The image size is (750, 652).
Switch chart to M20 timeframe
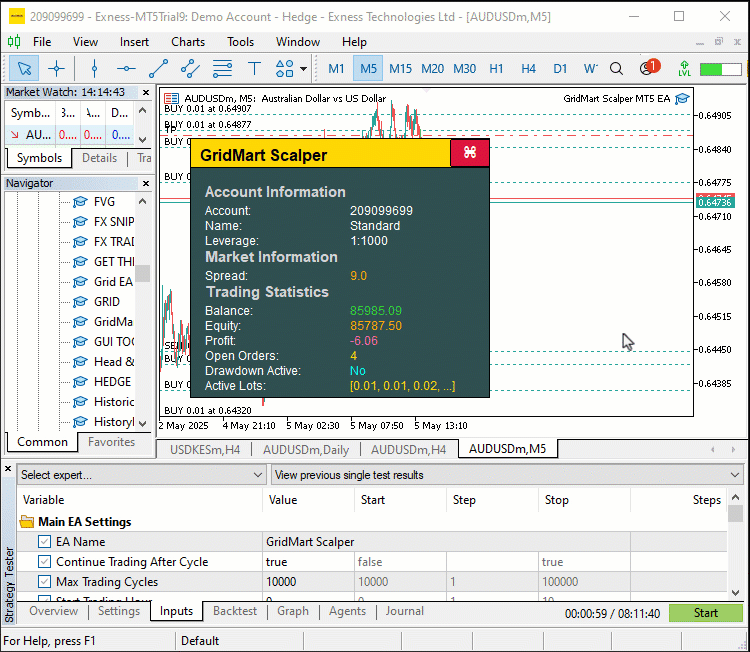pos(432,69)
